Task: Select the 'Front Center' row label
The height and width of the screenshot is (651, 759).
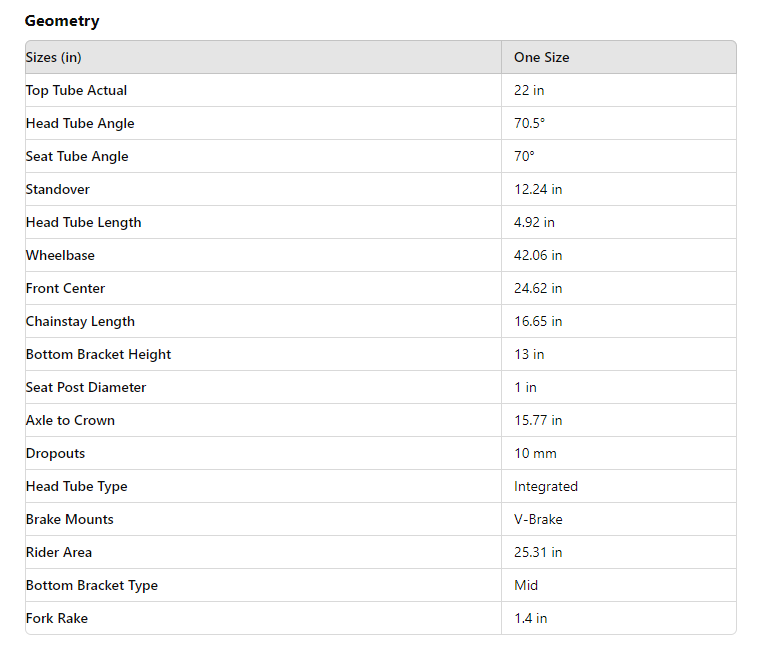Action: (x=65, y=288)
